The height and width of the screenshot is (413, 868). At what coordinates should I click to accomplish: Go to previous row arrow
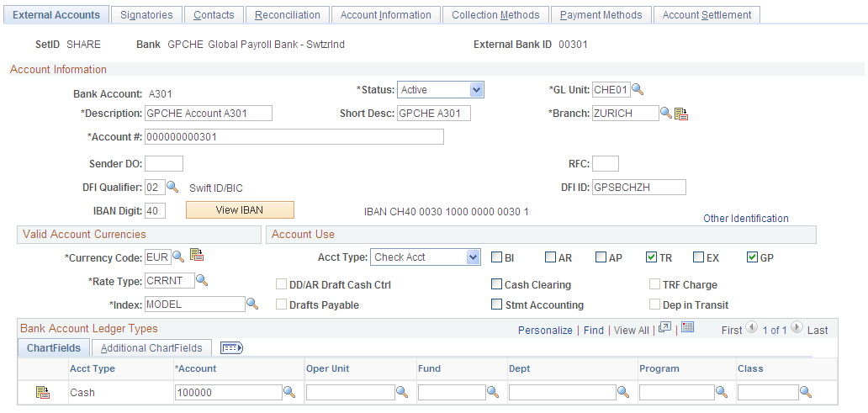[752, 327]
